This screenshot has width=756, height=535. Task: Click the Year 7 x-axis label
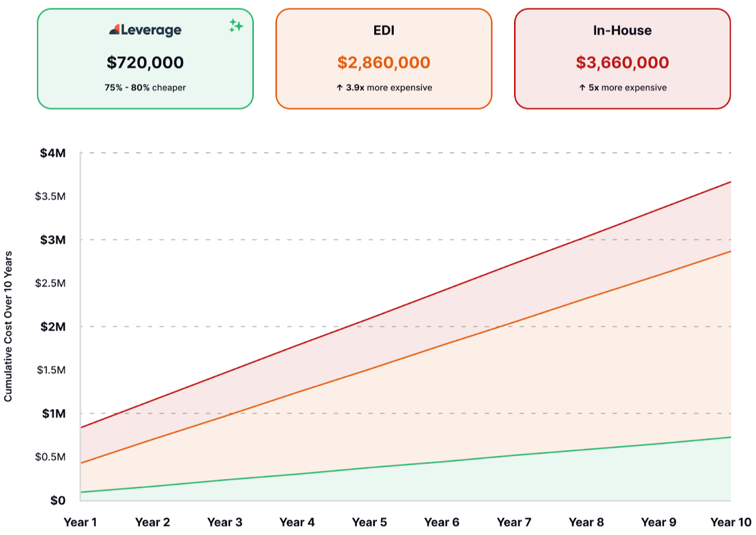click(514, 522)
